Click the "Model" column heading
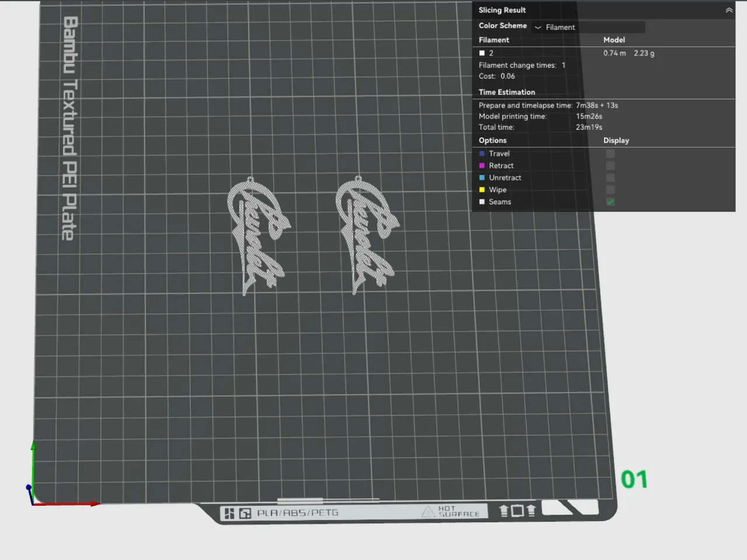The image size is (747, 560). 615,40
